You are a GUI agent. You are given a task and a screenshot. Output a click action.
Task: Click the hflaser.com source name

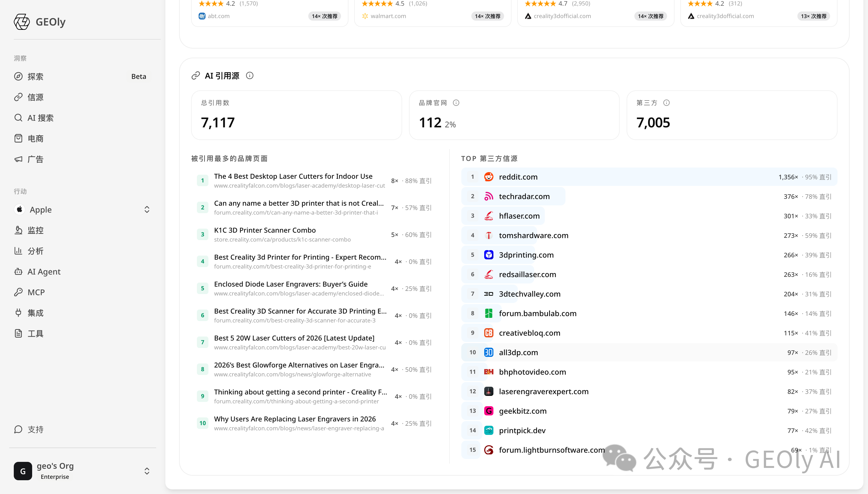pyautogui.click(x=519, y=216)
